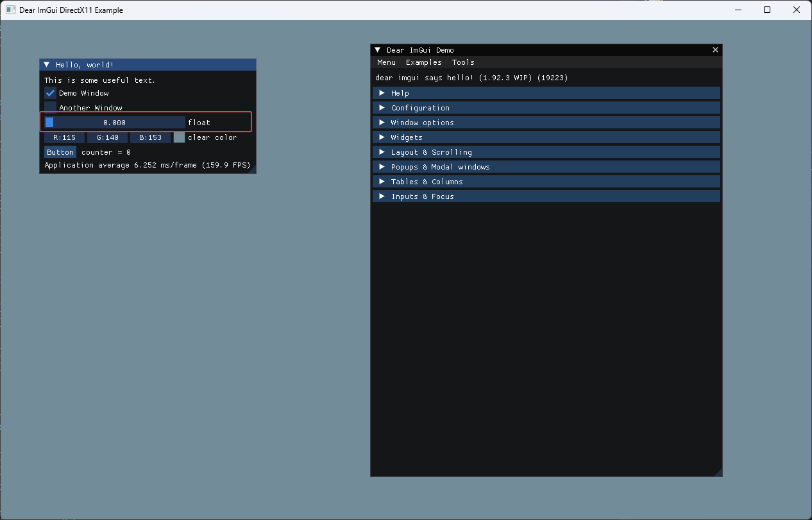Close the Dear ImGui Demo window
The width and height of the screenshot is (812, 520).
tap(716, 50)
